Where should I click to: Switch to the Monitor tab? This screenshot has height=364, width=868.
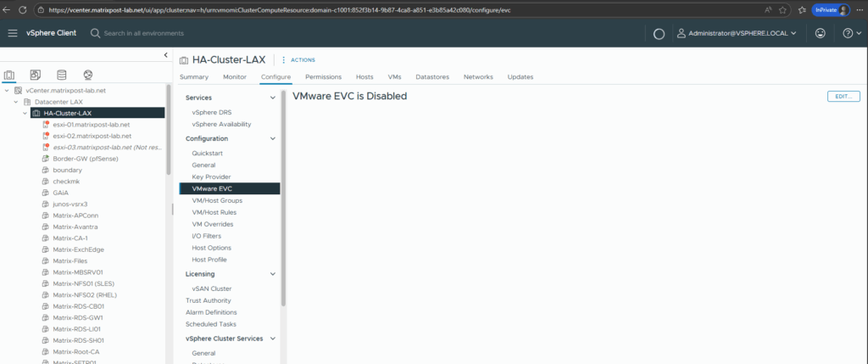tap(235, 77)
